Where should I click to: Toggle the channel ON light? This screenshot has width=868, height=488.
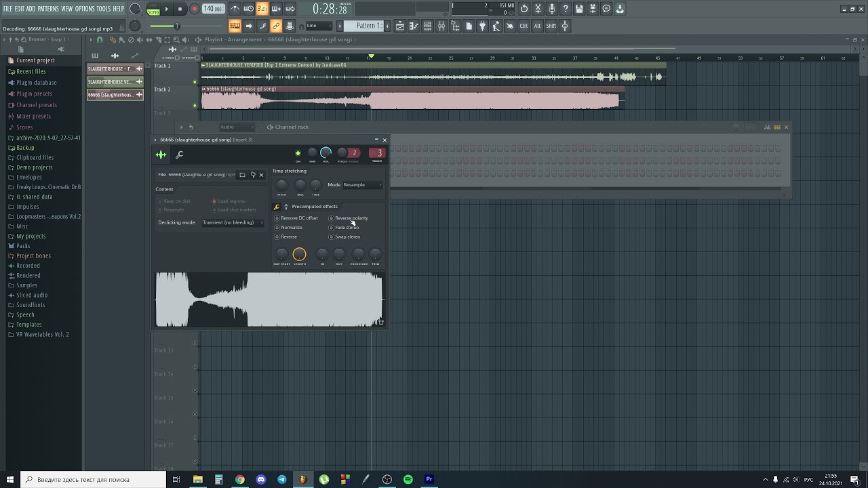[x=298, y=153]
